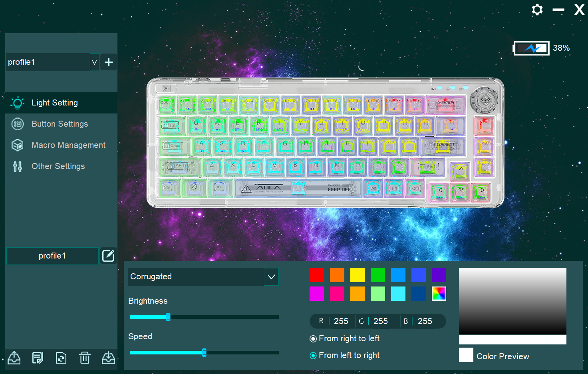
Task: Select the profile1 button above toolbar
Action: click(52, 256)
